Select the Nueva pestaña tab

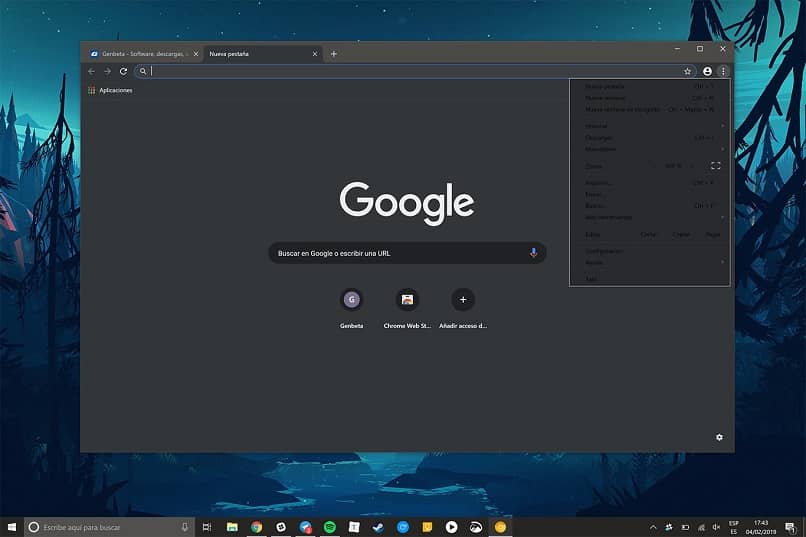click(x=262, y=54)
